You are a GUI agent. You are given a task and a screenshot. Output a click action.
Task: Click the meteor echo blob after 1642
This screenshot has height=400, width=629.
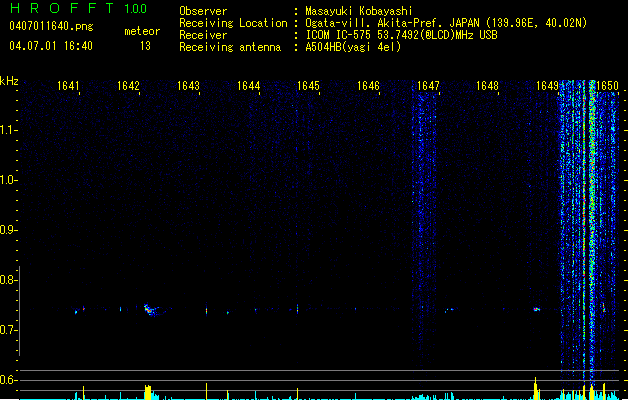click(x=151, y=311)
